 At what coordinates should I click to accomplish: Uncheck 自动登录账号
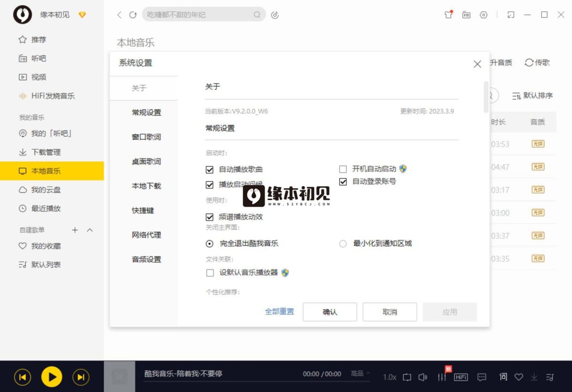[x=343, y=181]
